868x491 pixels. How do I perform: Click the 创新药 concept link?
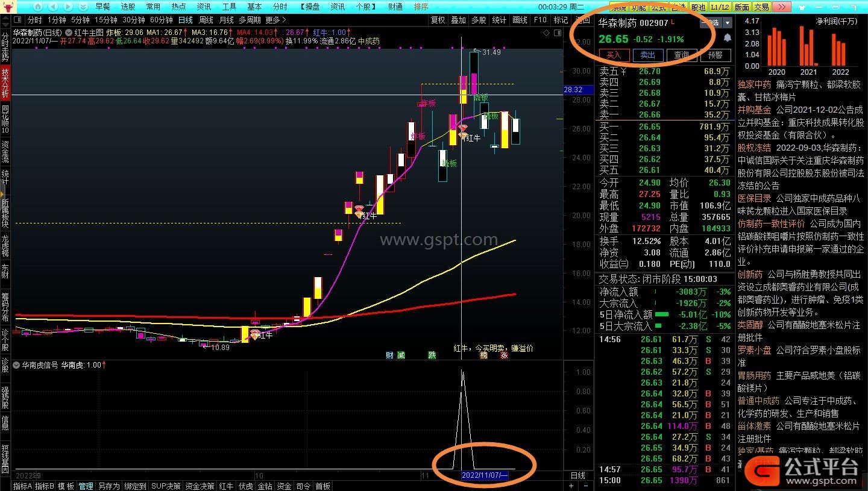[750, 275]
